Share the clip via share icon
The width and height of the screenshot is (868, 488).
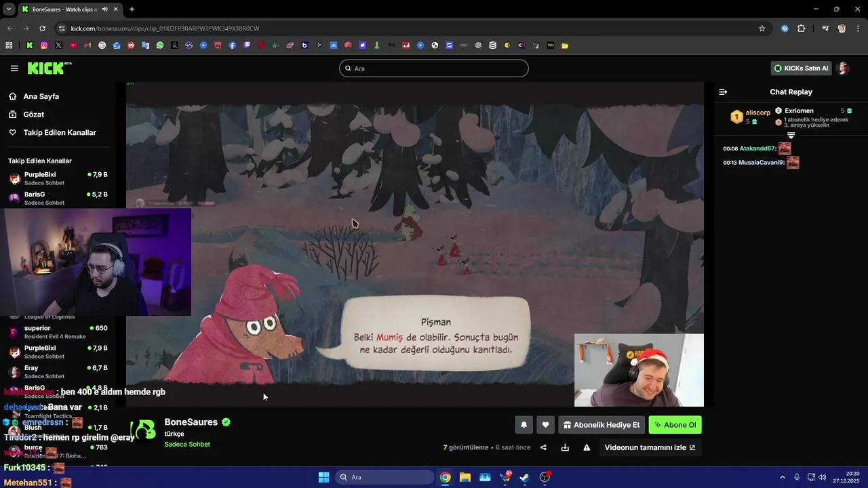pyautogui.click(x=543, y=447)
